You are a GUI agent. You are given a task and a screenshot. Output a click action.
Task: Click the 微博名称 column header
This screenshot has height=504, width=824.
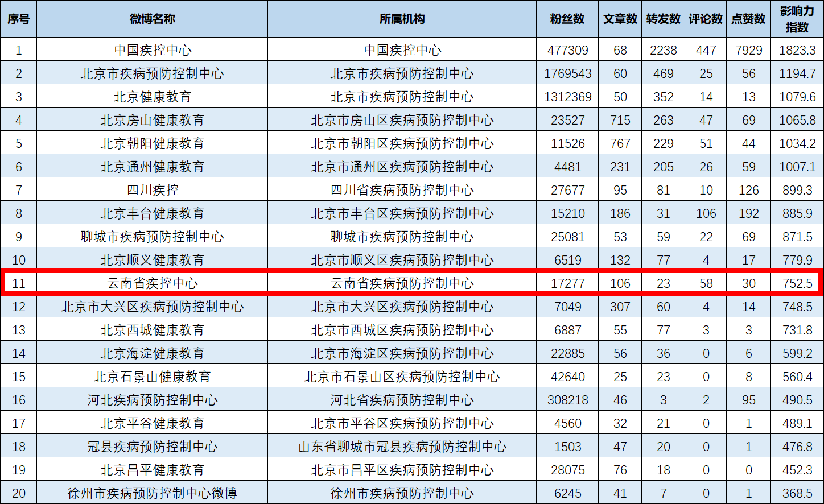[153, 19]
